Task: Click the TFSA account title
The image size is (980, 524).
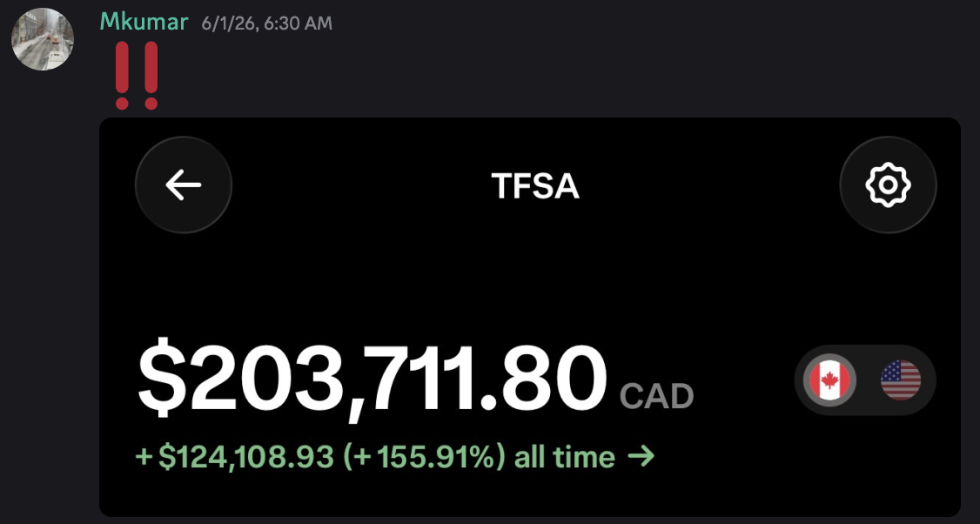Action: click(x=535, y=185)
